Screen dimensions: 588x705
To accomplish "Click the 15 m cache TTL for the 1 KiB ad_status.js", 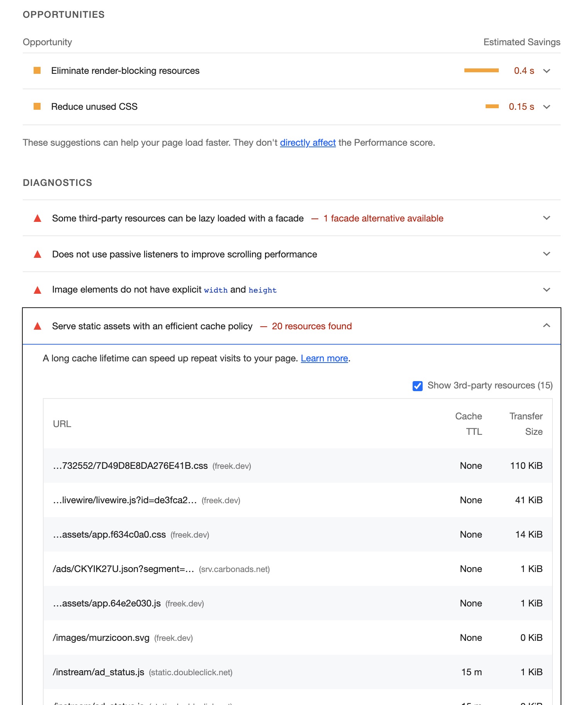I will (x=471, y=672).
